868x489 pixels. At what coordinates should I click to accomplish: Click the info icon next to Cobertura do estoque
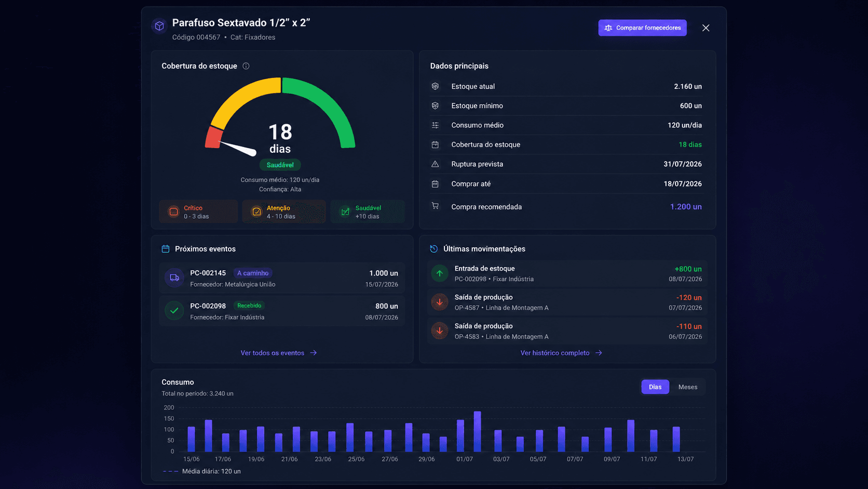point(246,66)
